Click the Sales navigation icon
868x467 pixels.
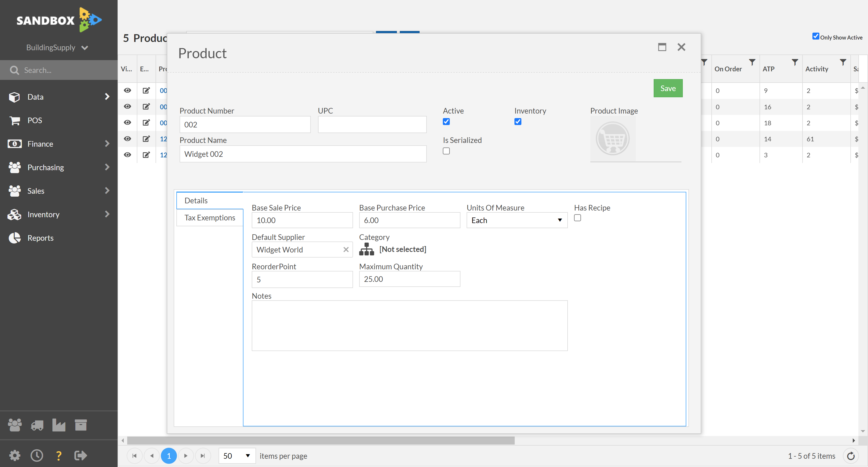click(x=14, y=190)
